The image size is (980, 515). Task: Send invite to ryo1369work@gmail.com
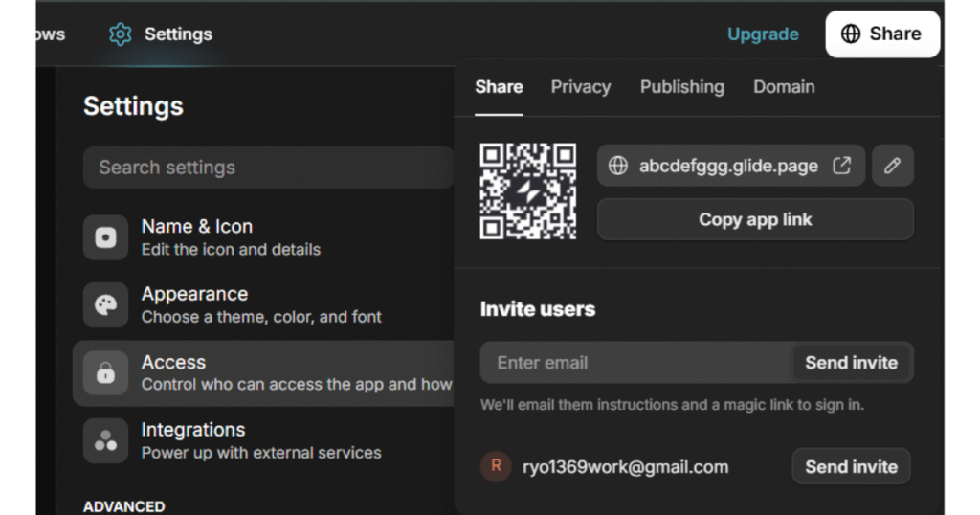point(851,466)
